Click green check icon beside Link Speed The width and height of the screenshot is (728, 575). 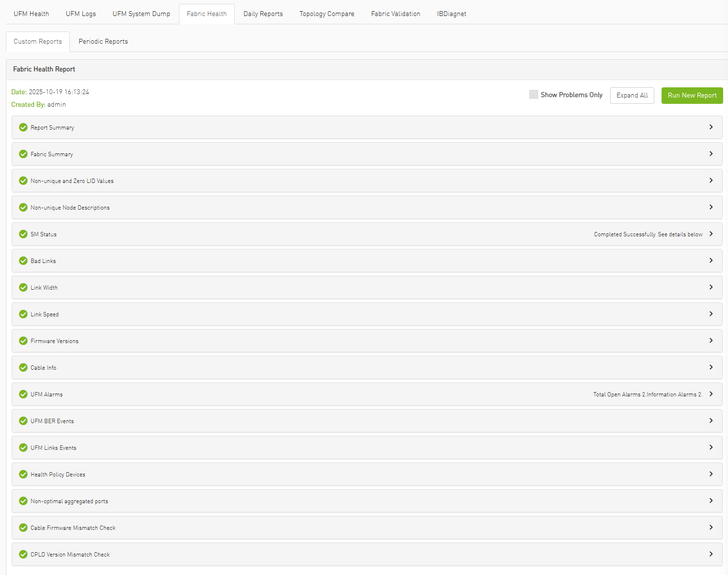23,314
